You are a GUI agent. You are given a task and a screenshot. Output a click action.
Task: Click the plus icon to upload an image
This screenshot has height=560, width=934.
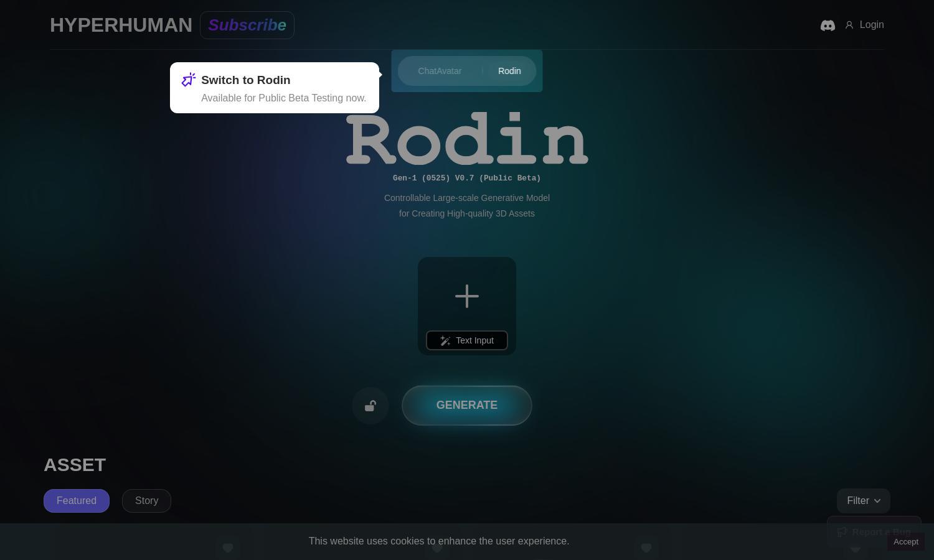467,296
